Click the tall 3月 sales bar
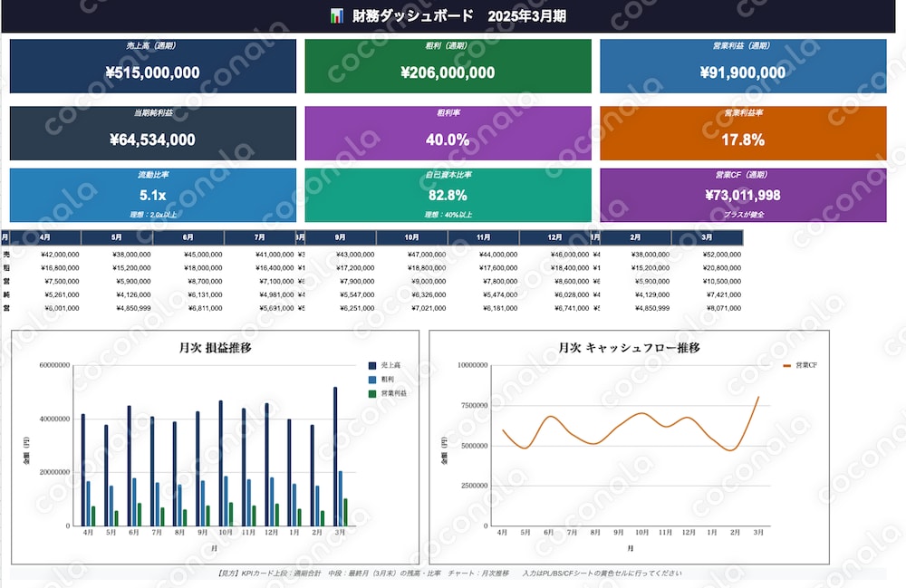 [335, 457]
